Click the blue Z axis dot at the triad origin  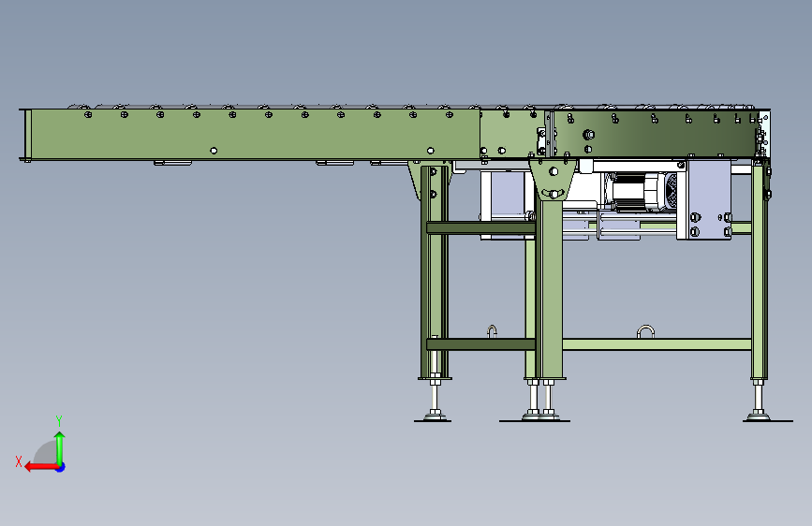(61, 467)
